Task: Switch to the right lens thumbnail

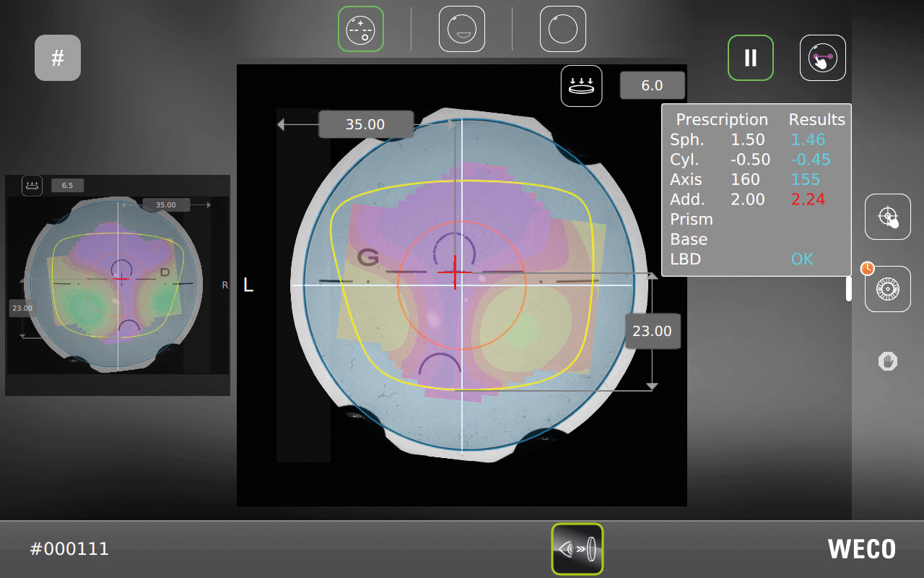Action: (x=118, y=285)
